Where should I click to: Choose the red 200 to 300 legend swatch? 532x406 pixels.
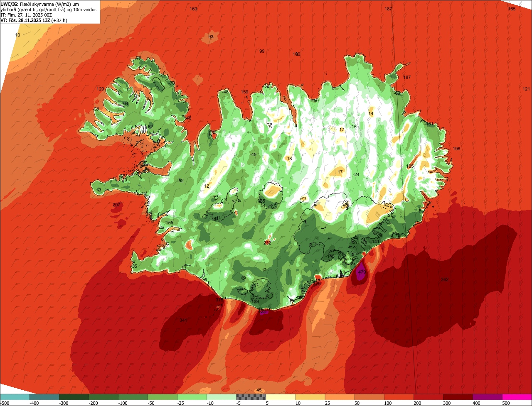(429, 397)
